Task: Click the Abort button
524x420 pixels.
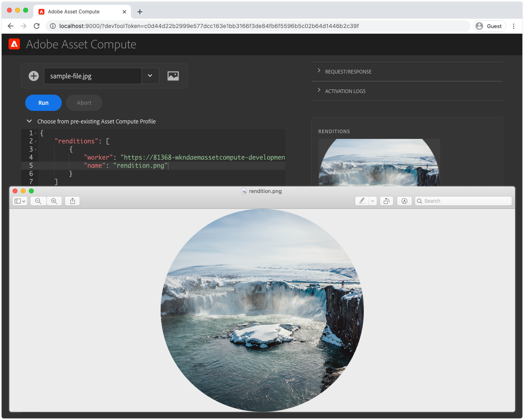Action: pos(84,103)
